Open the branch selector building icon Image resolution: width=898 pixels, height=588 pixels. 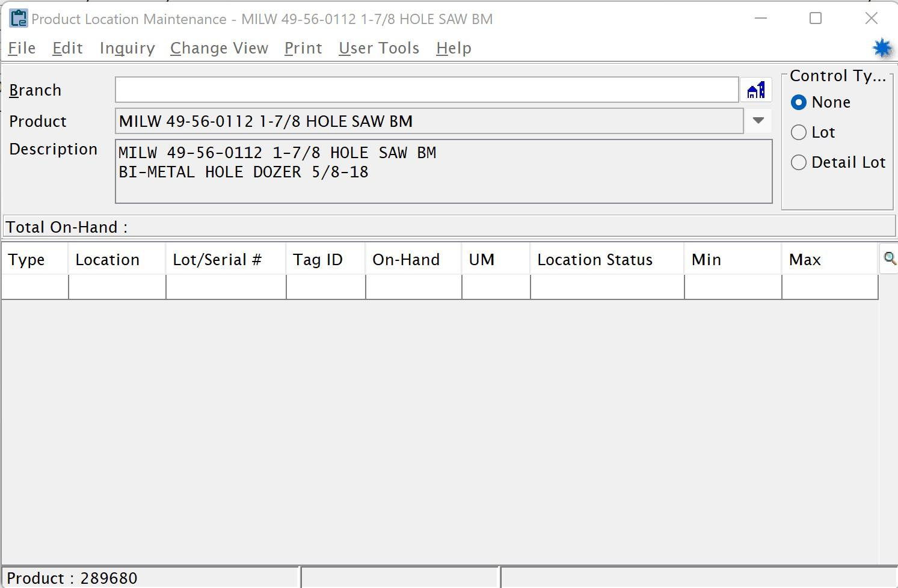755,90
